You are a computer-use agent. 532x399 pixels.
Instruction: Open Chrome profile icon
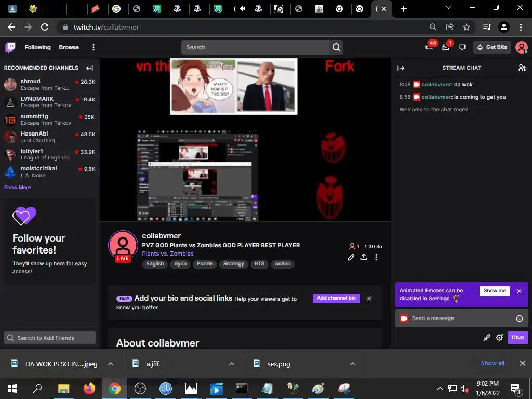click(504, 27)
